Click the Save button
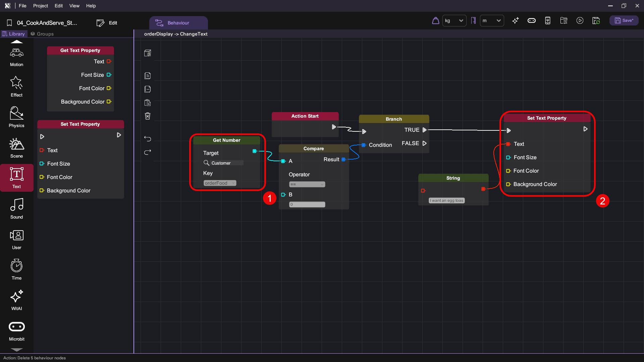The height and width of the screenshot is (362, 644). pos(624,20)
